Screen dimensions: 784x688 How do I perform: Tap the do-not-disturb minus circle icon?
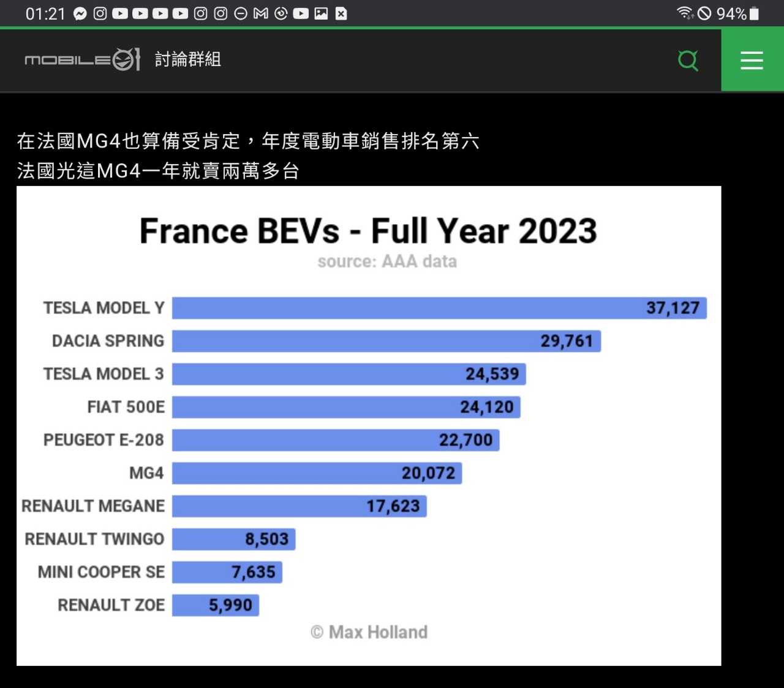coord(241,13)
